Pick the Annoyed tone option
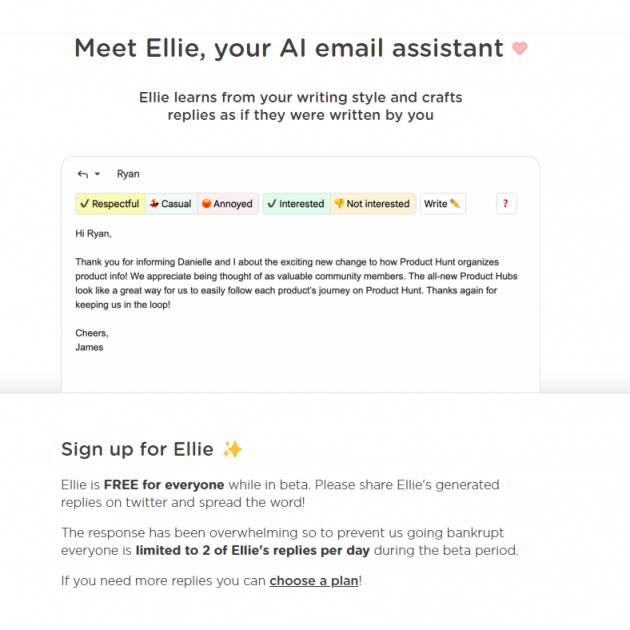The width and height of the screenshot is (630, 630). [x=227, y=204]
